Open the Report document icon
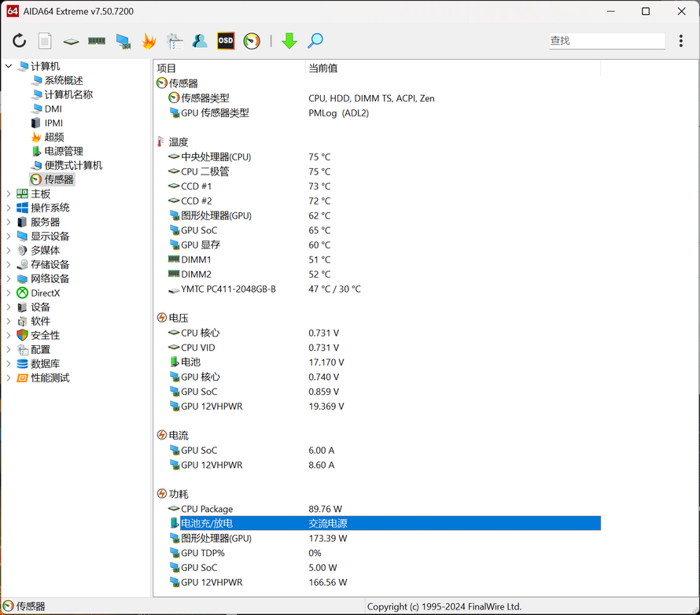Viewport: 700px width, 615px height. [46, 41]
